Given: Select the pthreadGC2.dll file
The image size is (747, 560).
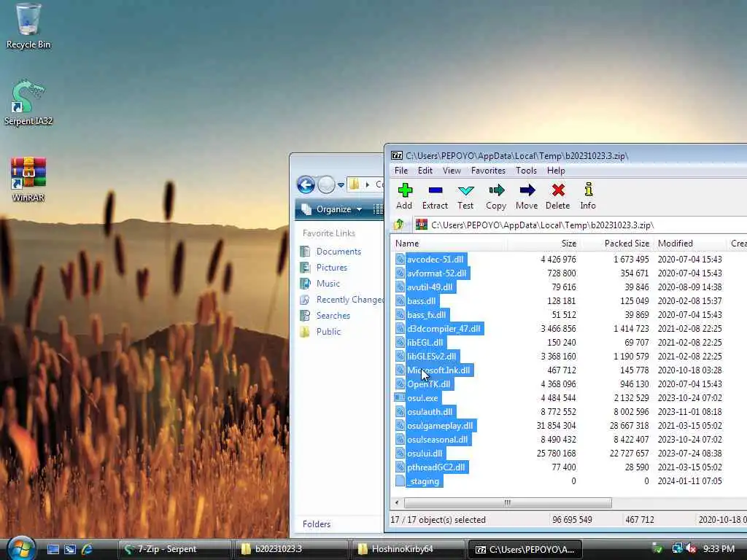Looking at the screenshot, I should 436,467.
